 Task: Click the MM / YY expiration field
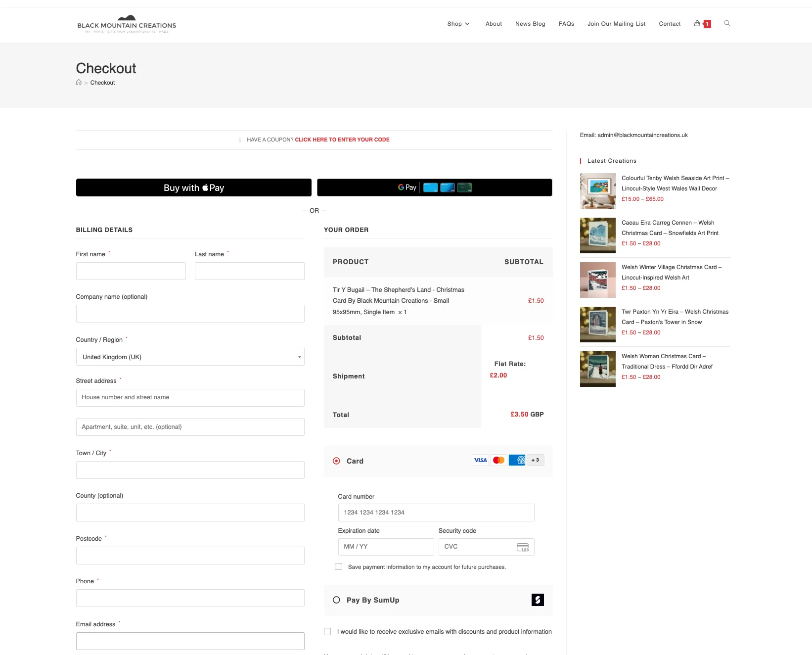[386, 547]
